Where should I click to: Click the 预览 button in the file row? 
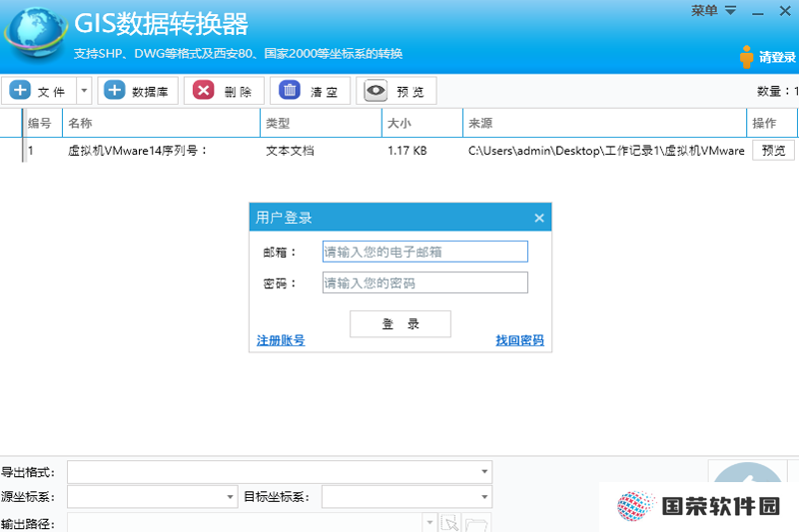[x=773, y=150]
